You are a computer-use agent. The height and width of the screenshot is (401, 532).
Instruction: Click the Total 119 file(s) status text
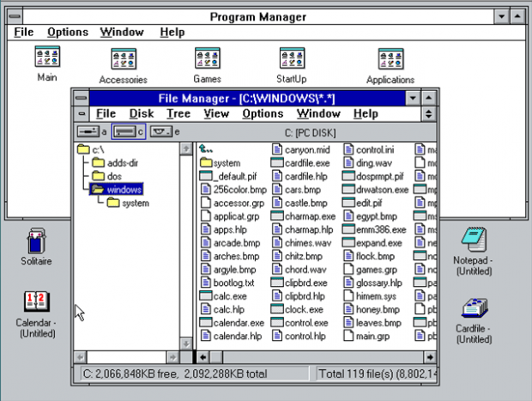(378, 374)
